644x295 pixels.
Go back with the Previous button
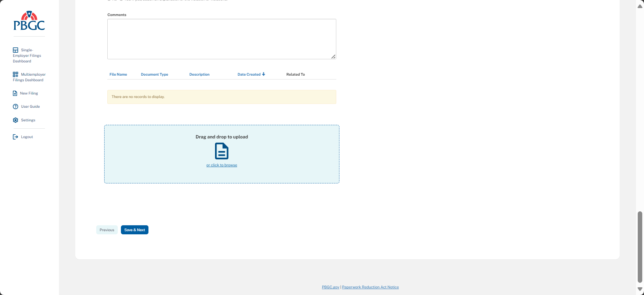[107, 230]
